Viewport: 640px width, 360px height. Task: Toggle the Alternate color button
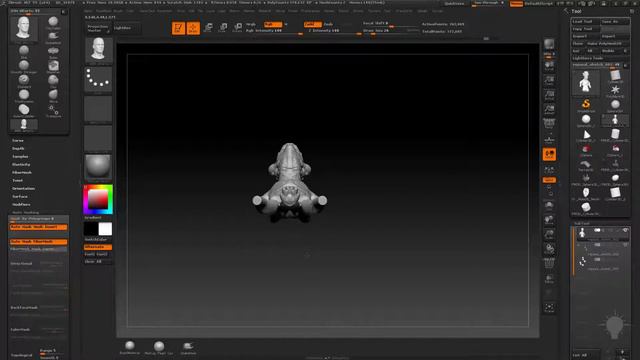click(98, 247)
